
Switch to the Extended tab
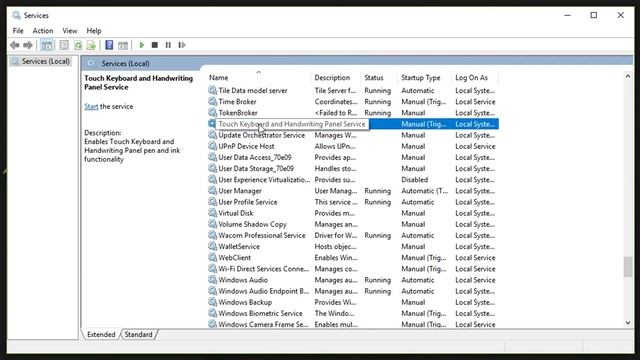pos(101,334)
